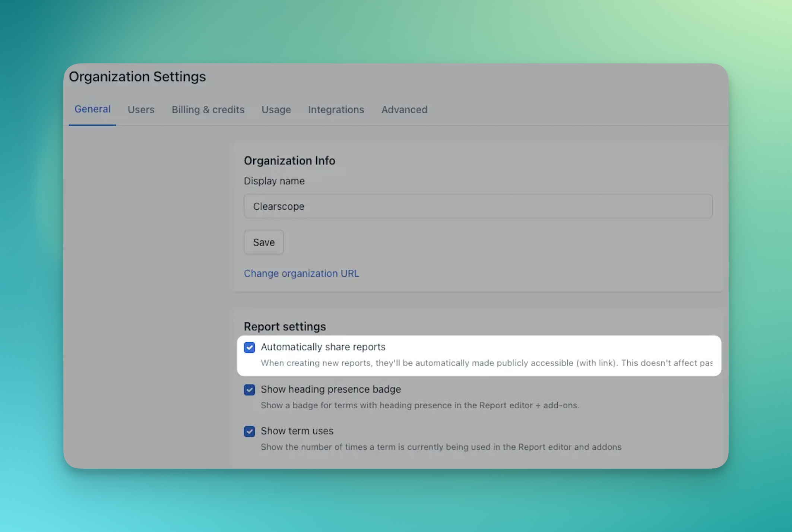This screenshot has width=792, height=532.
Task: Switch to the Advanced tab
Action: (404, 110)
